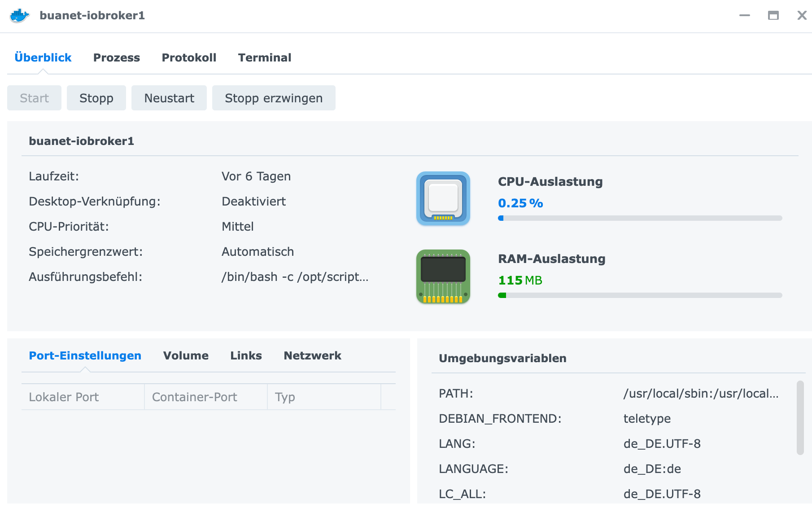
Task: Maximize the container details window
Action: tap(773, 16)
